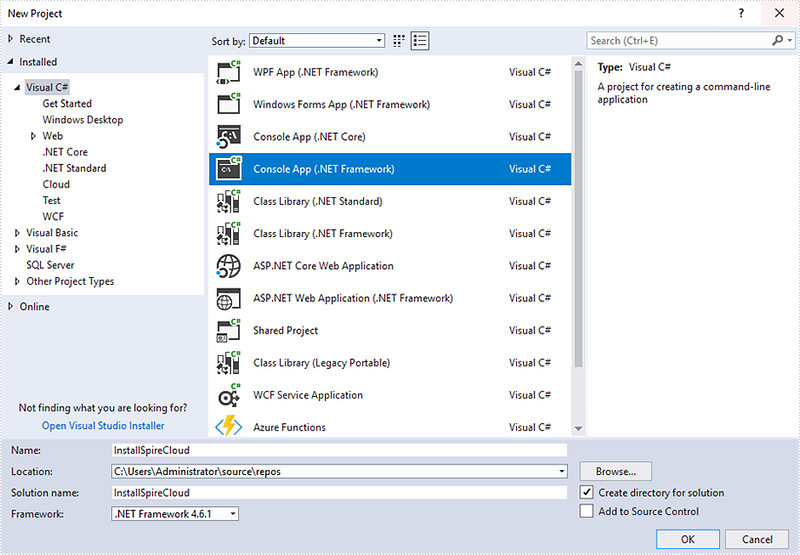Viewport: 800px width, 555px height.
Task: Expand the Online section
Action: coord(10,307)
